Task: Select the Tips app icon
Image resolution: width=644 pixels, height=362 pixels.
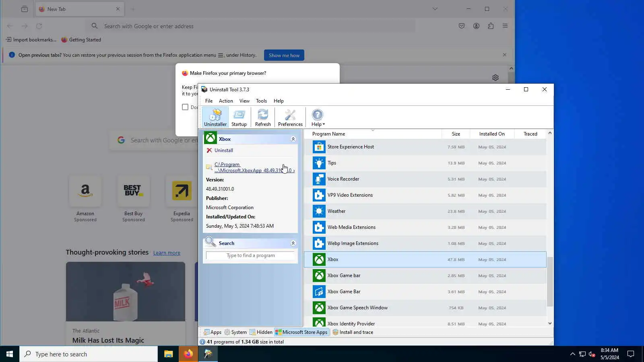Action: (319, 163)
